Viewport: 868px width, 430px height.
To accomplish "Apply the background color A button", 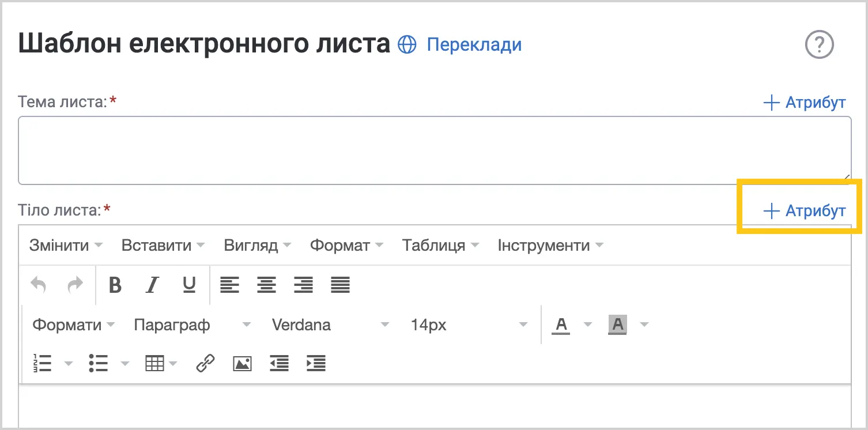I will (617, 325).
